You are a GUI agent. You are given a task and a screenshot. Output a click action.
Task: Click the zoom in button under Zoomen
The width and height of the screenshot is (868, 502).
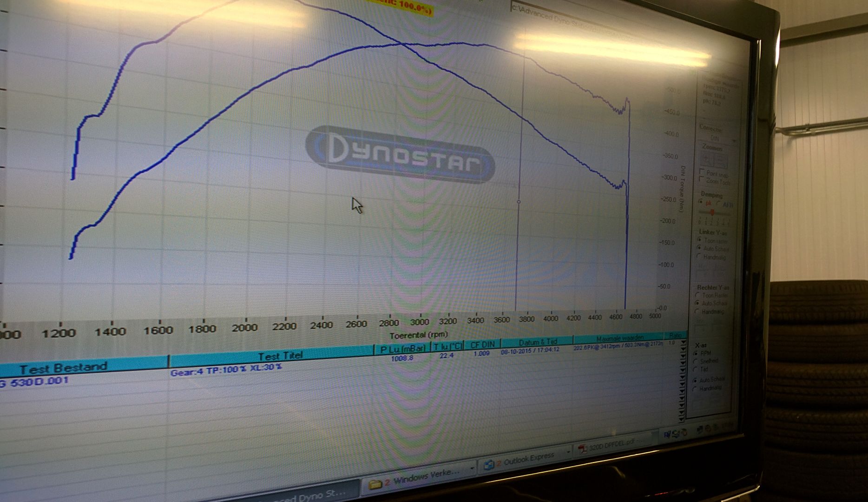click(x=706, y=159)
